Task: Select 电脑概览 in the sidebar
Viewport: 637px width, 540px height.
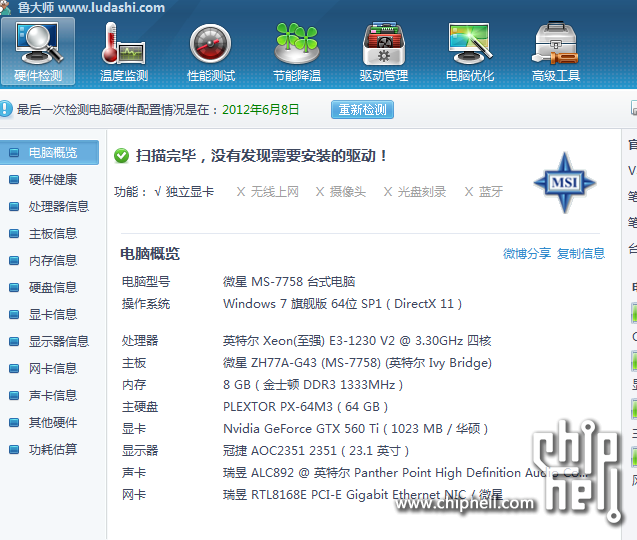Action: (49, 153)
